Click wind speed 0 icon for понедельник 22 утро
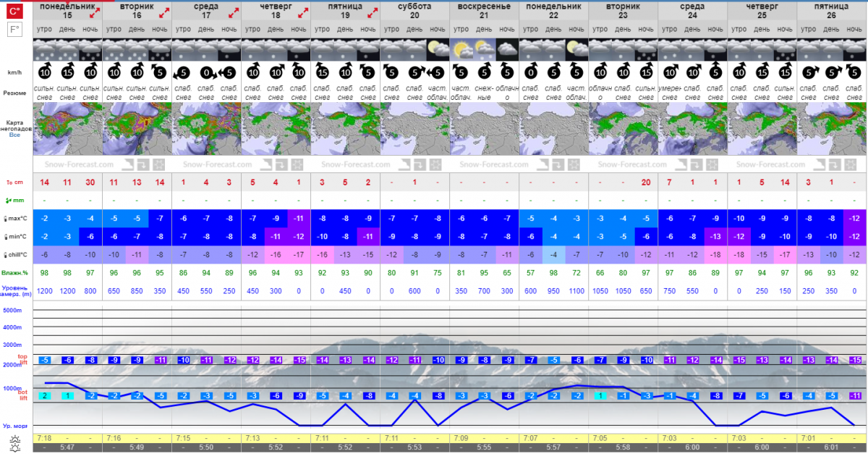The height and width of the screenshot is (454, 868). coord(530,72)
